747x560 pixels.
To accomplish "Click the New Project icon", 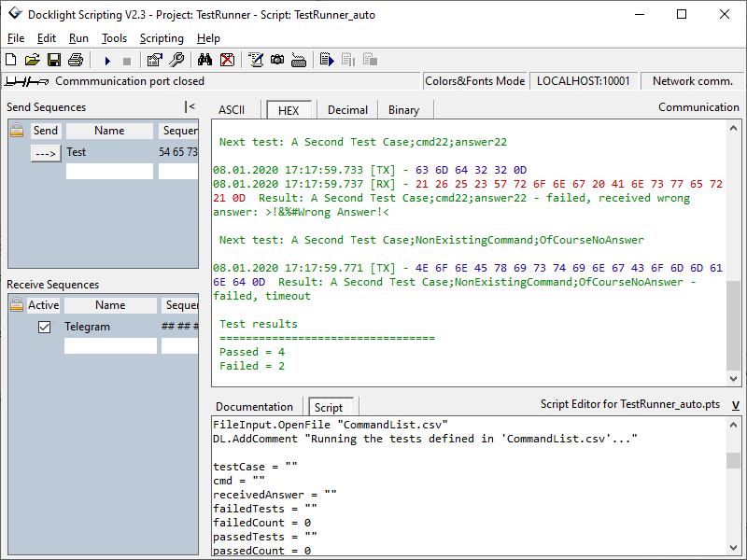I will click(10, 61).
